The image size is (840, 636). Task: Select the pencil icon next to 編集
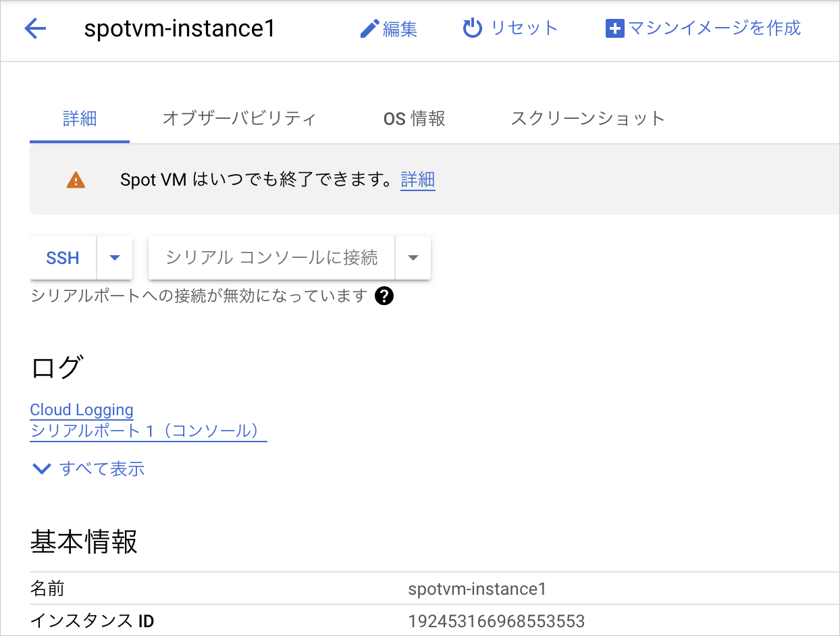click(369, 28)
